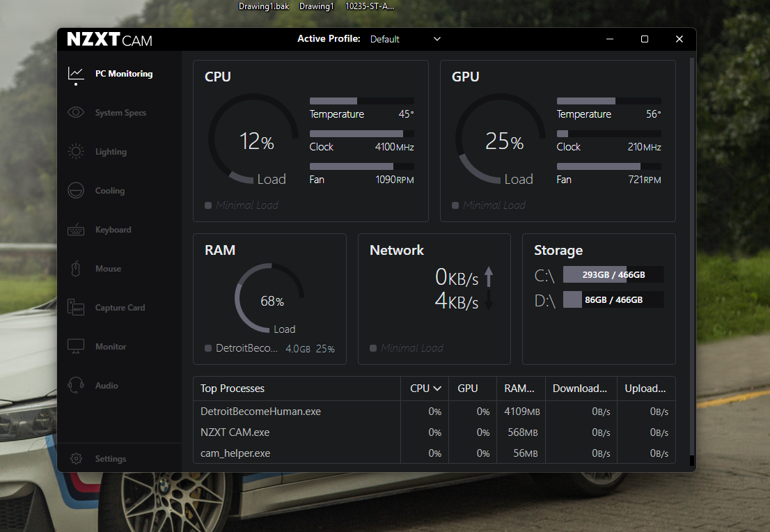Viewport: 770px width, 532px height.
Task: Open Capture Card label in sidebar
Action: tap(120, 308)
